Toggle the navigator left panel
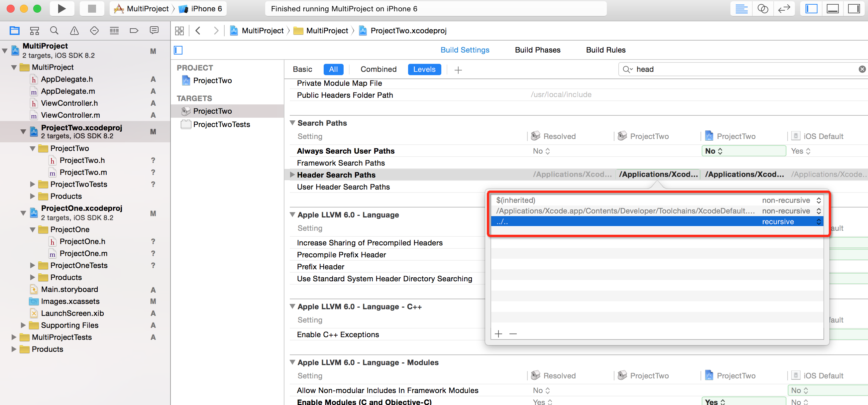The width and height of the screenshot is (868, 405). point(811,9)
